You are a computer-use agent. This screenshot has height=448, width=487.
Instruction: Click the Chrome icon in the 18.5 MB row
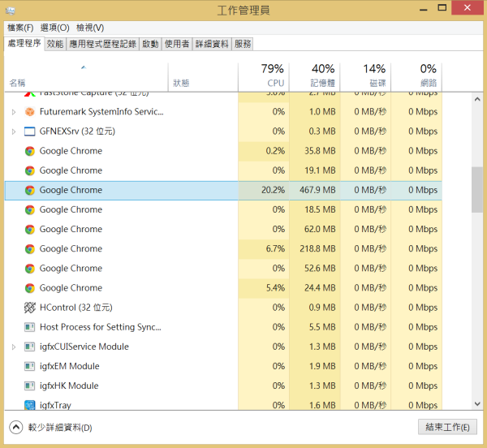pos(29,209)
